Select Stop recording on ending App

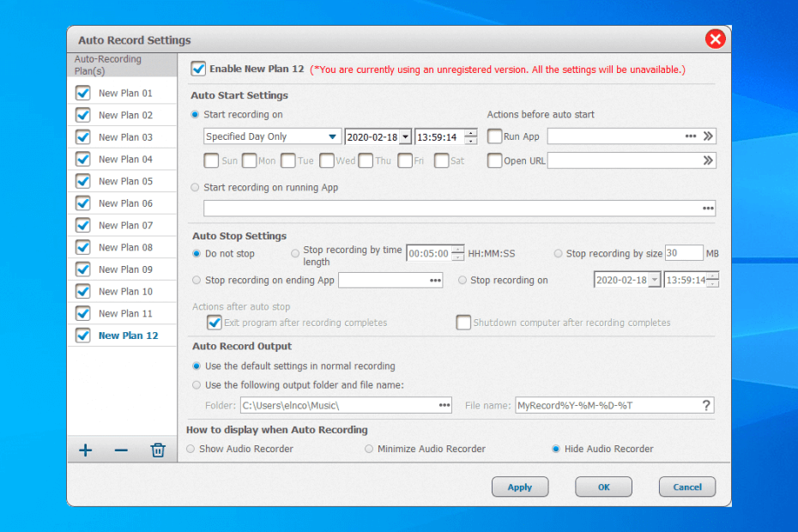click(x=196, y=280)
